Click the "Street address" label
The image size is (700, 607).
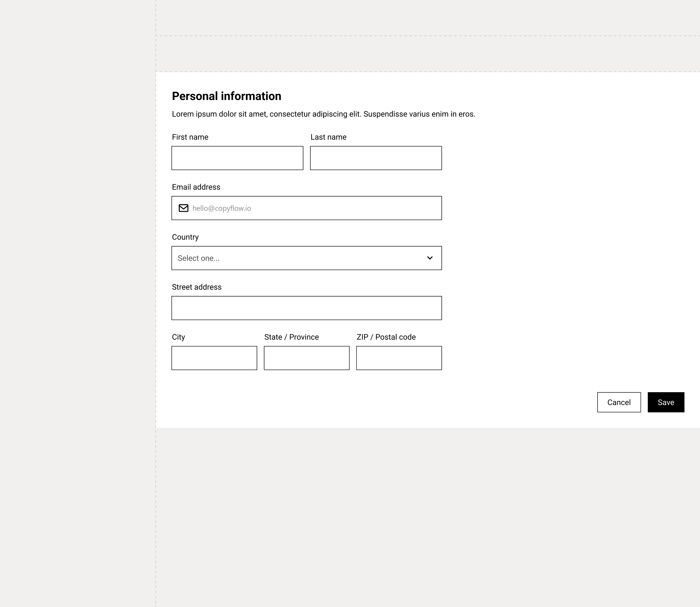(x=197, y=287)
